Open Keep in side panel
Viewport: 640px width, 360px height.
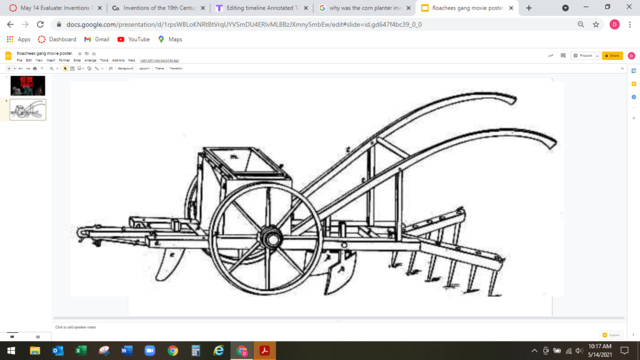pos(633,84)
